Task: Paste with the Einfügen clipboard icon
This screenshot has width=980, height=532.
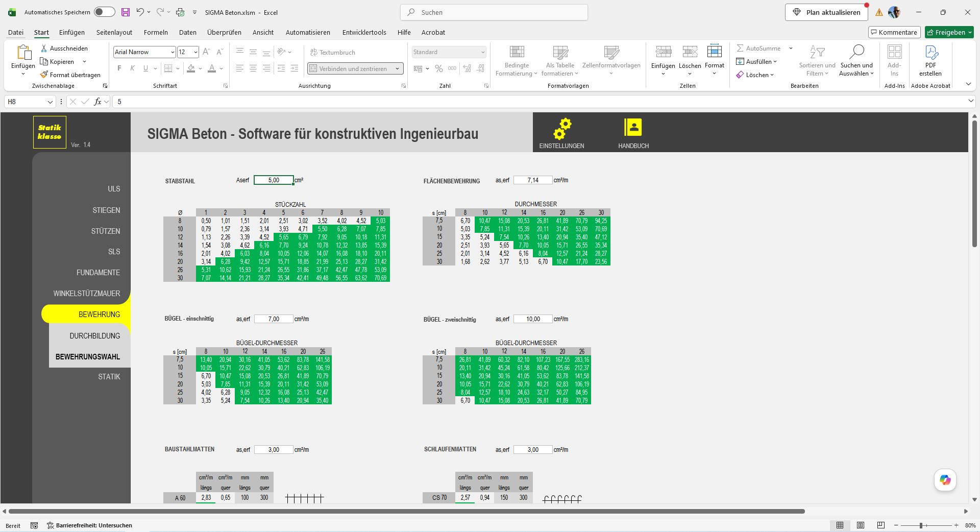Action: tap(23, 52)
